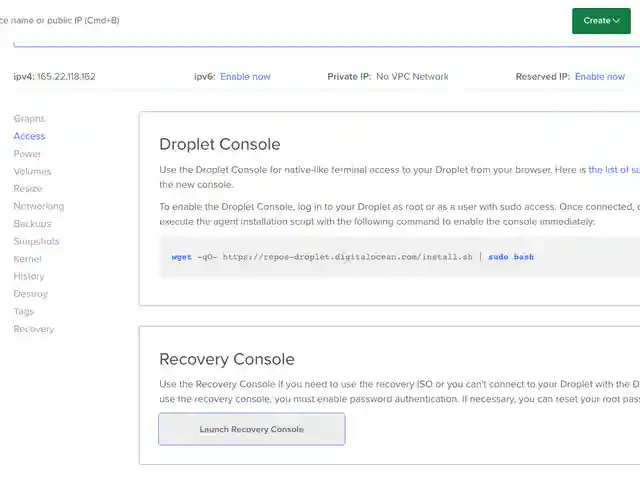Enable Reserved IP via Enable now link
Image resolution: width=640 pixels, height=480 pixels.
point(600,77)
